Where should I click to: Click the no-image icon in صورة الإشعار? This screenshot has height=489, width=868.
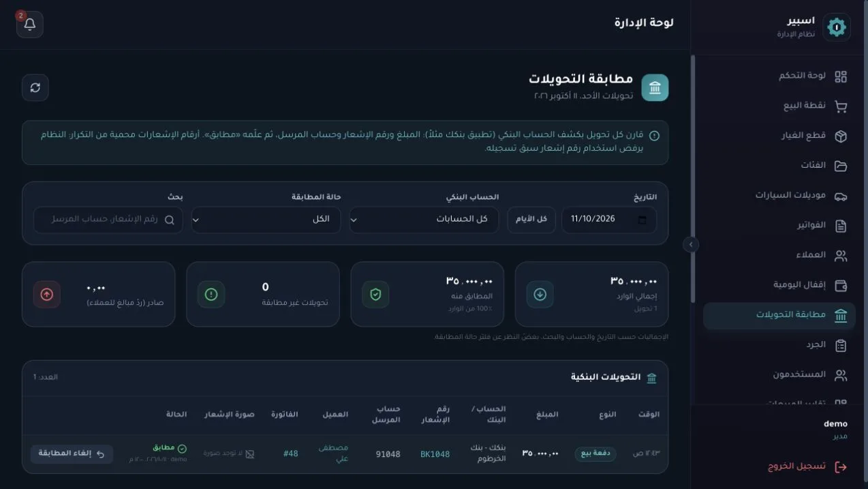pyautogui.click(x=249, y=454)
